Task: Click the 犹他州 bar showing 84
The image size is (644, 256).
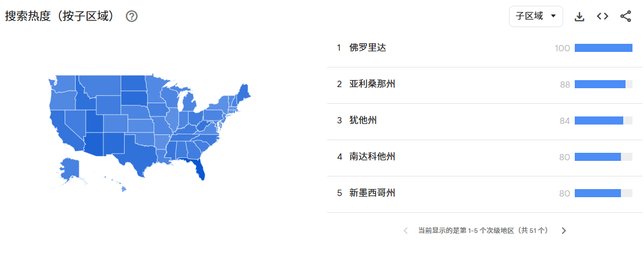Action: [599, 121]
